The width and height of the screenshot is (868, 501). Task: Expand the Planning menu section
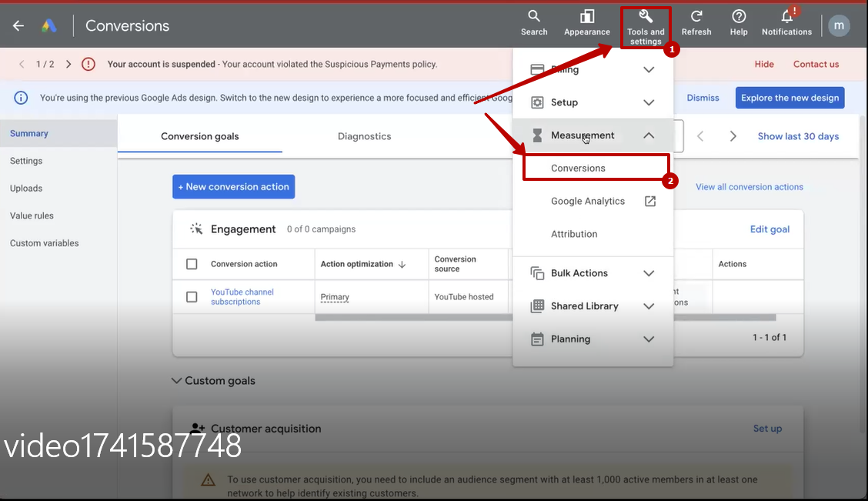click(x=649, y=339)
